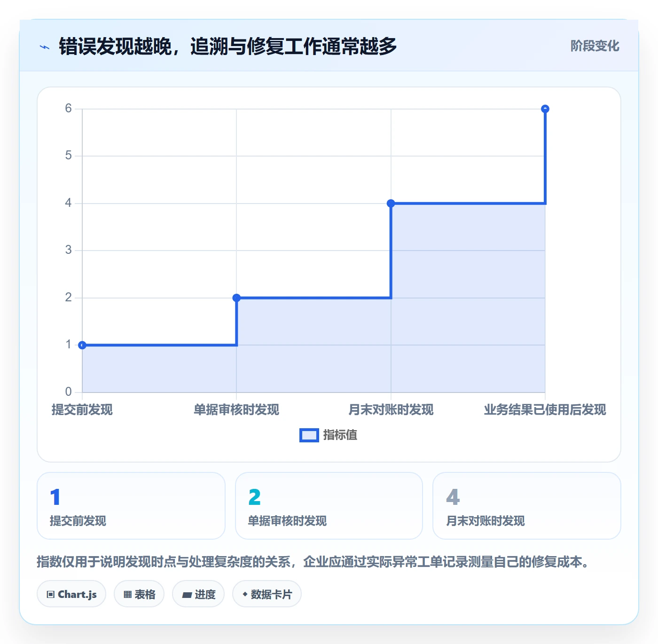658x644 pixels.
Task: Click the 数据卡片 tag
Action: coord(267,594)
